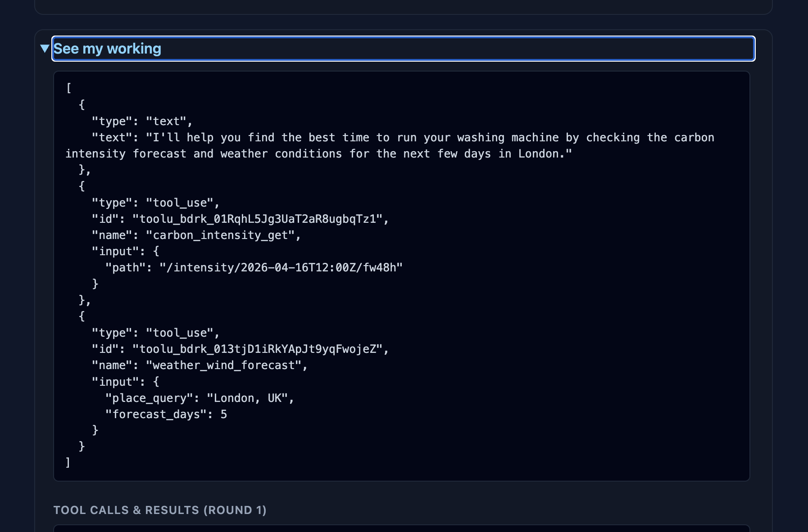This screenshot has width=808, height=532.
Task: Click the "See my working" summary text
Action: (107, 49)
